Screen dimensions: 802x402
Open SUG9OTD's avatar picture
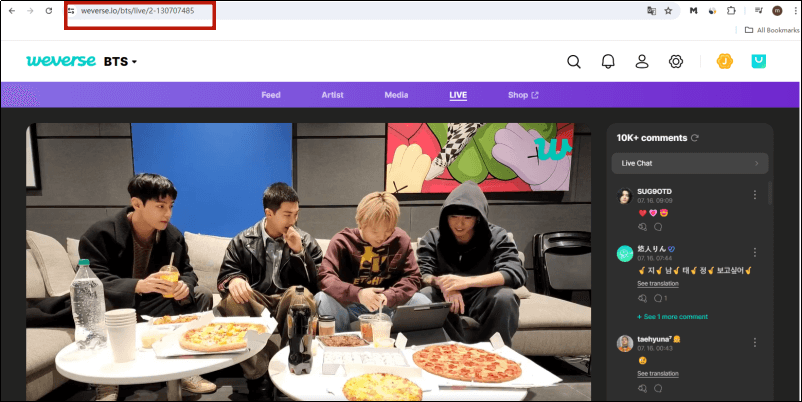click(625, 196)
